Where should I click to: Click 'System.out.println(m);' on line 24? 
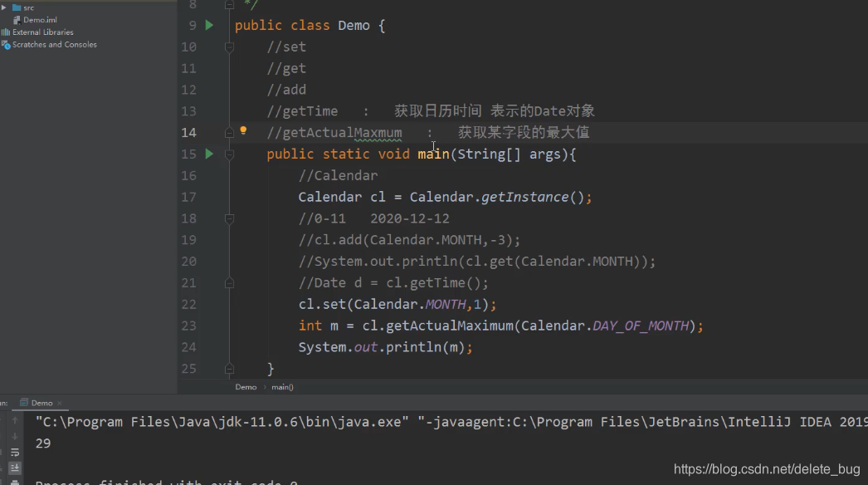pos(386,347)
